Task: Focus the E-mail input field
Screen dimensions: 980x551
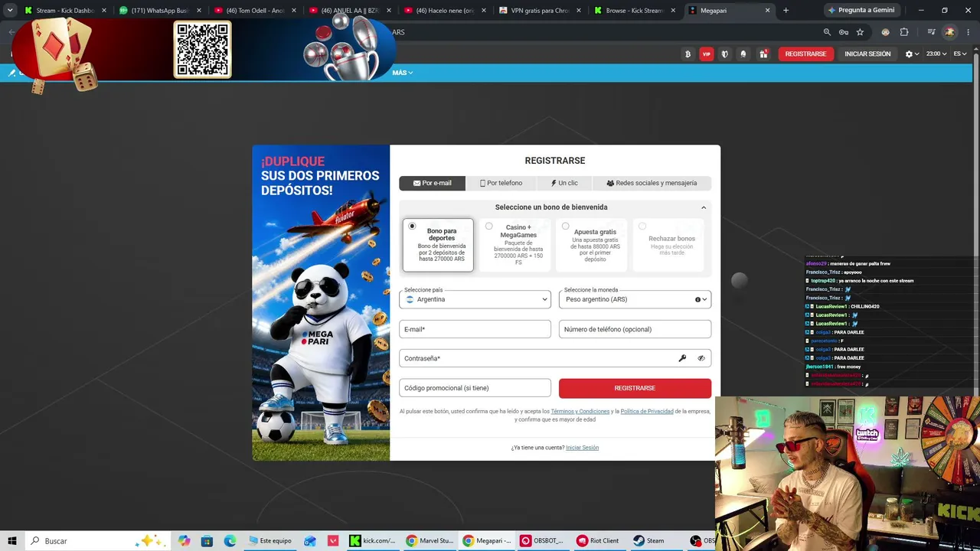Action: pyautogui.click(x=475, y=329)
